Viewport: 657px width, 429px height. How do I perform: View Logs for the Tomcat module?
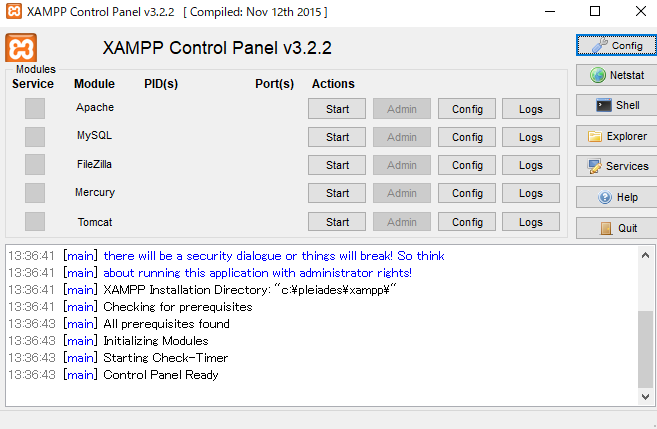(x=531, y=222)
